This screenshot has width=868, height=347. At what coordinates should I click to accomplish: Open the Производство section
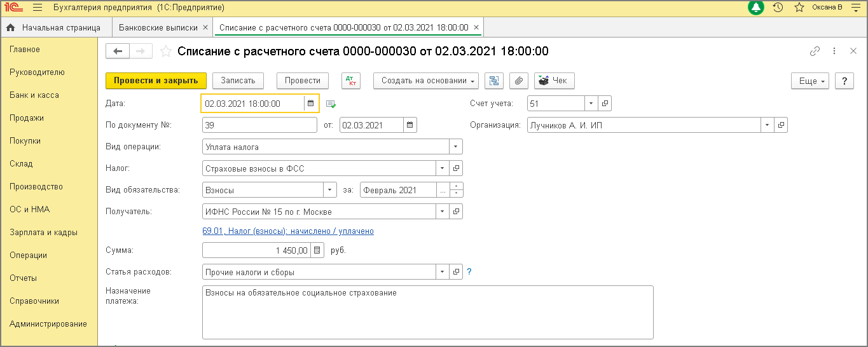[36, 187]
